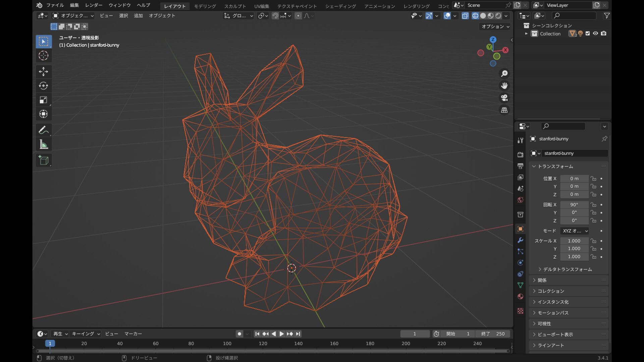Click the Location X value field
This screenshot has height=362, width=644.
[574, 179]
